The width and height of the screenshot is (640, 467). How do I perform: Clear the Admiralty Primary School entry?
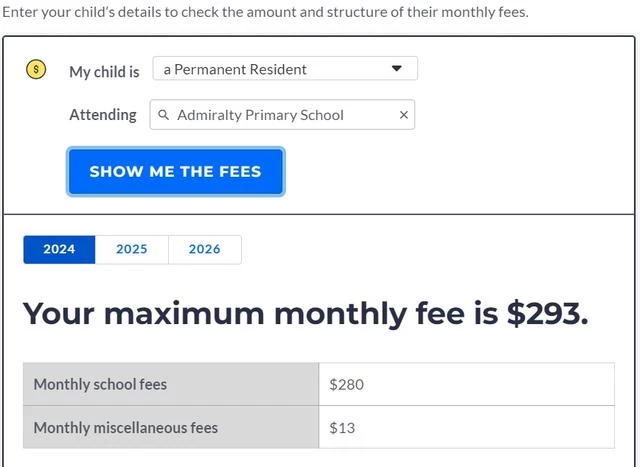404,115
